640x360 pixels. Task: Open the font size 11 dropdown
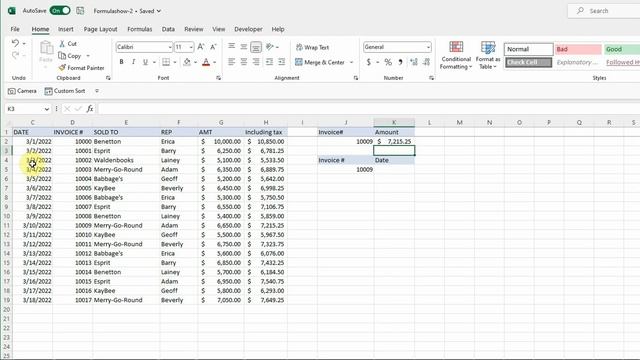[x=191, y=47]
